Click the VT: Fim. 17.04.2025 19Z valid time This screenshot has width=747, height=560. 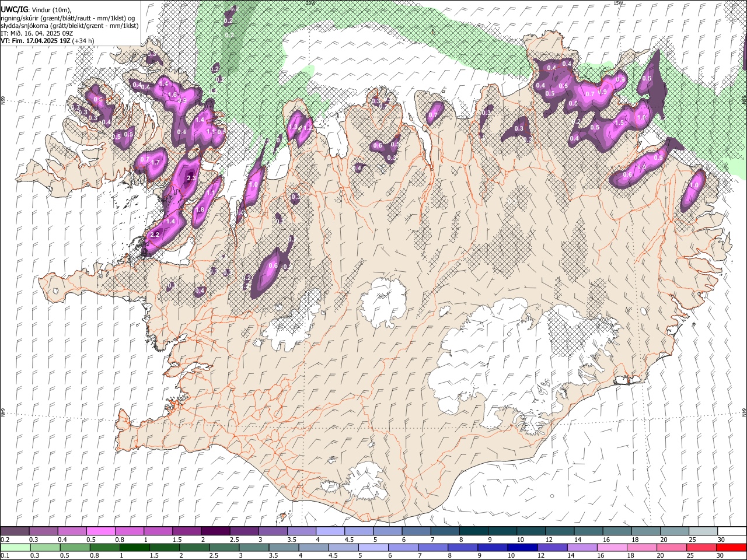point(36,41)
